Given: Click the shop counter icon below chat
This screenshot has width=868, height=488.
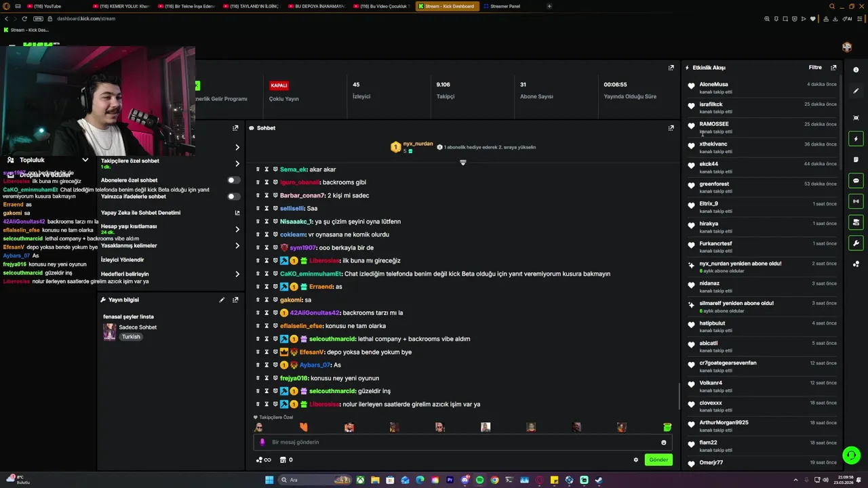Looking at the screenshot, I should [286, 460].
